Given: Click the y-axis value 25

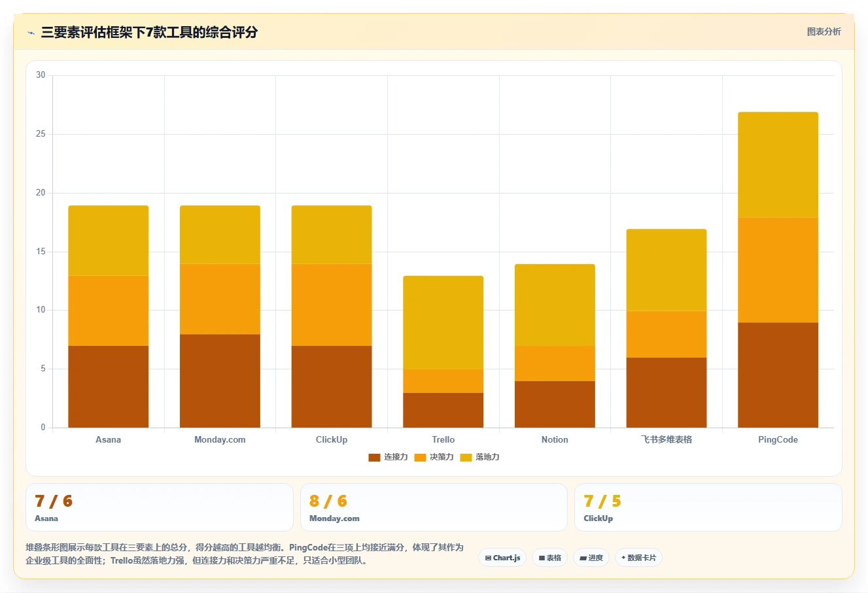Looking at the screenshot, I should click(x=41, y=134).
